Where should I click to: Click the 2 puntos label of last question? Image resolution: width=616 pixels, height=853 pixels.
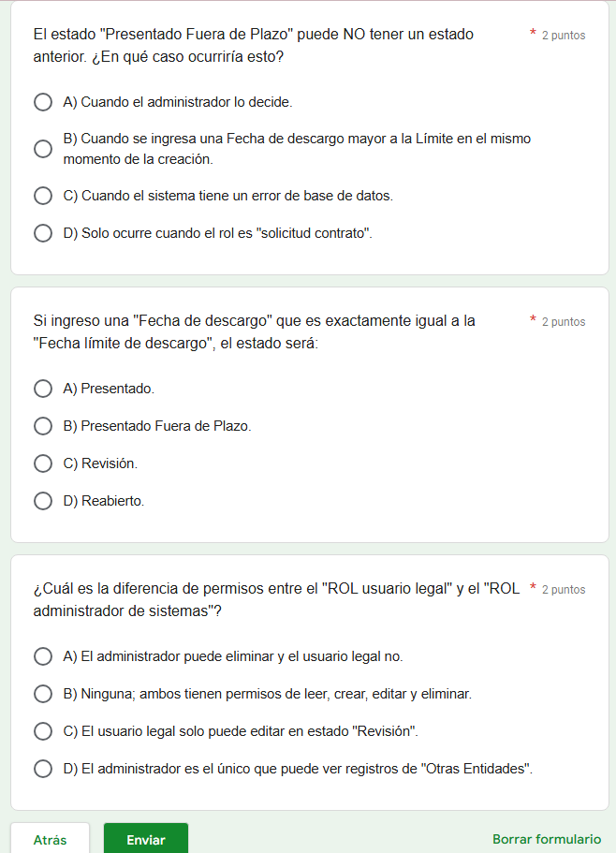[x=563, y=590]
